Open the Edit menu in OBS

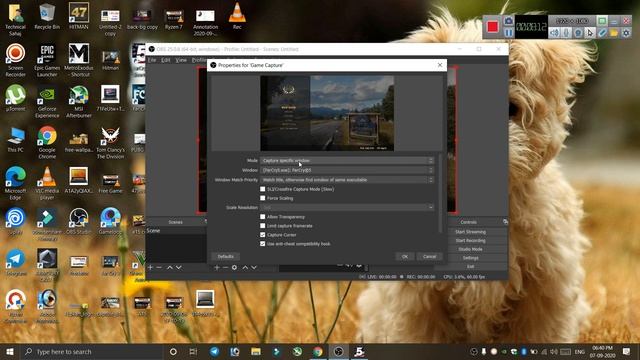165,60
